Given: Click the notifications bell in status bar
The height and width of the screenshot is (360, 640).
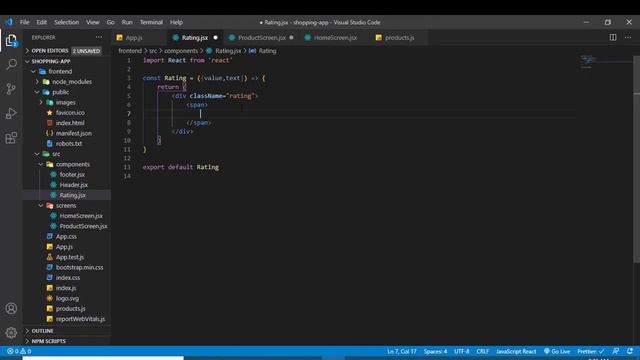Looking at the screenshot, I should [630, 351].
